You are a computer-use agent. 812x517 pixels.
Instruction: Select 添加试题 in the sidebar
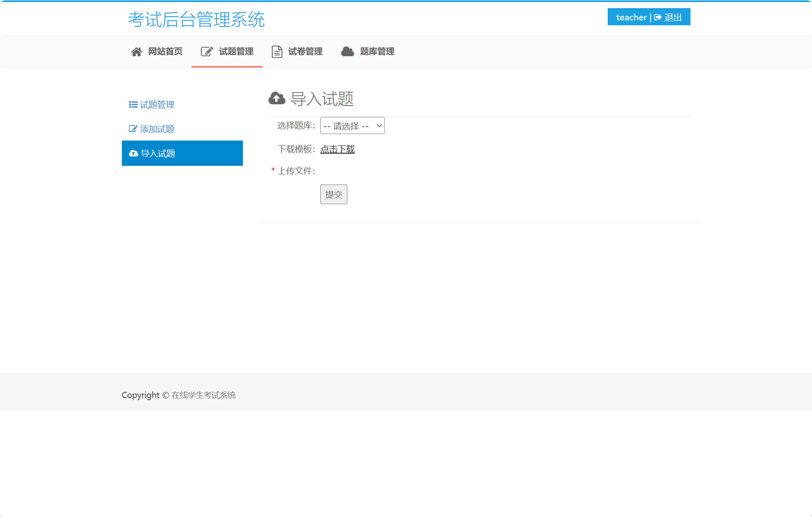coord(157,129)
